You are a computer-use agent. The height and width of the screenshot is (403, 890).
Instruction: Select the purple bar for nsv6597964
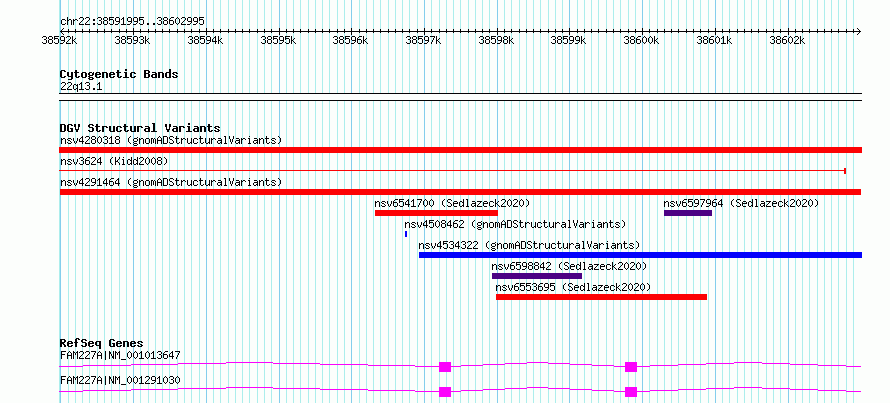pos(688,213)
